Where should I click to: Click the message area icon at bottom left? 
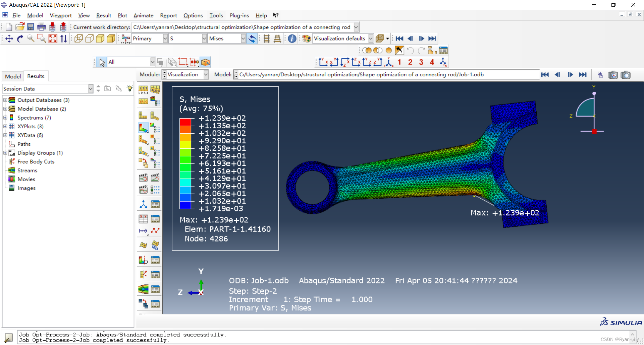click(x=8, y=338)
